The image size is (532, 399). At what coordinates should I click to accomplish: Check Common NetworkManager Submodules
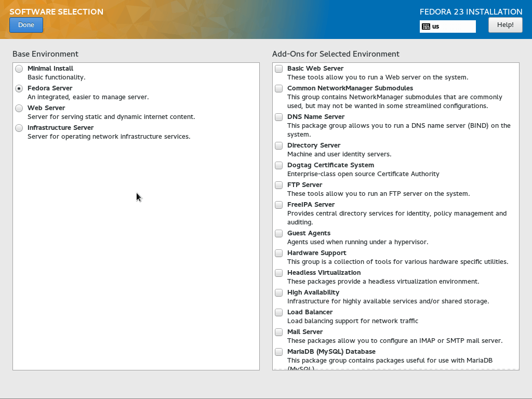pyautogui.click(x=279, y=88)
